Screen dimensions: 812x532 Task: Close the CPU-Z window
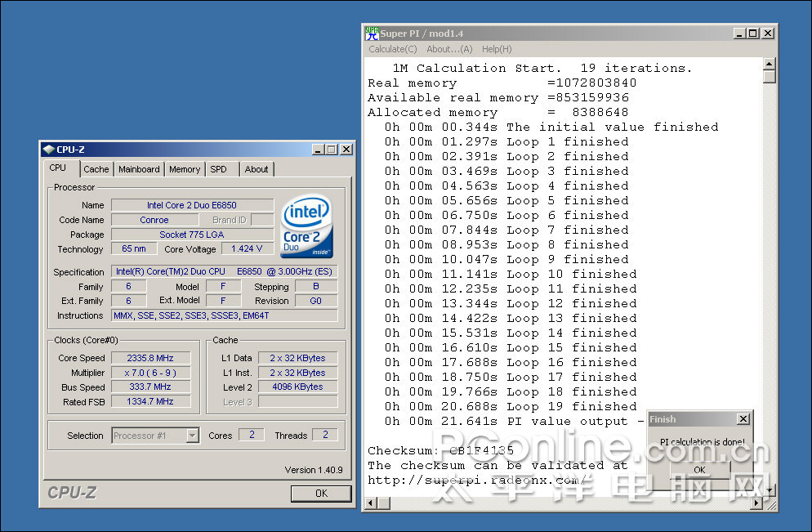346,150
